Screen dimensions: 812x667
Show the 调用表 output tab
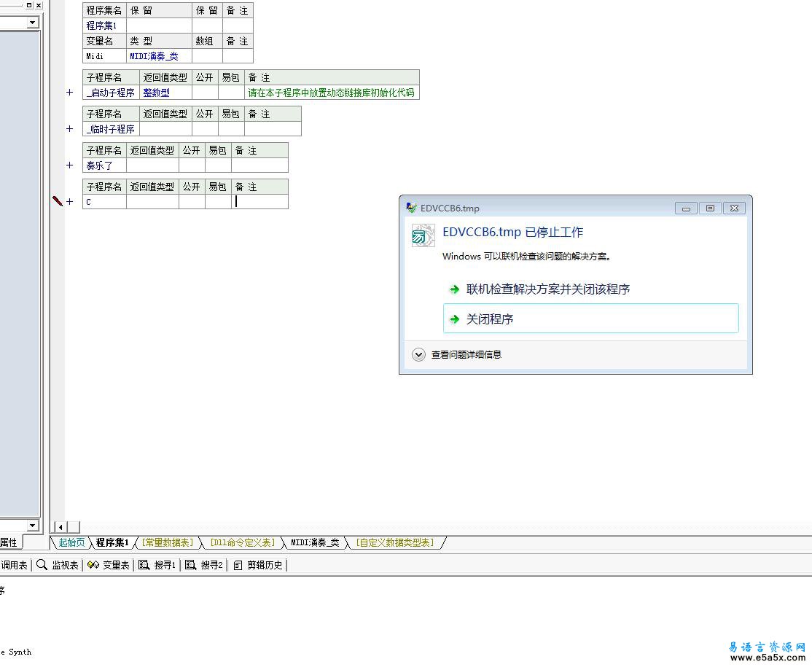[14, 565]
